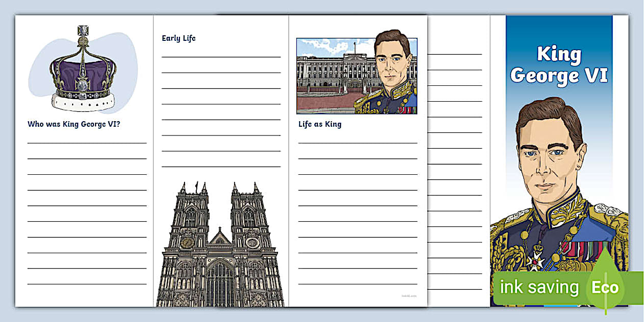Click the first writing line under 'Early Life'
Screen dimensions: 644x322
click(x=221, y=57)
